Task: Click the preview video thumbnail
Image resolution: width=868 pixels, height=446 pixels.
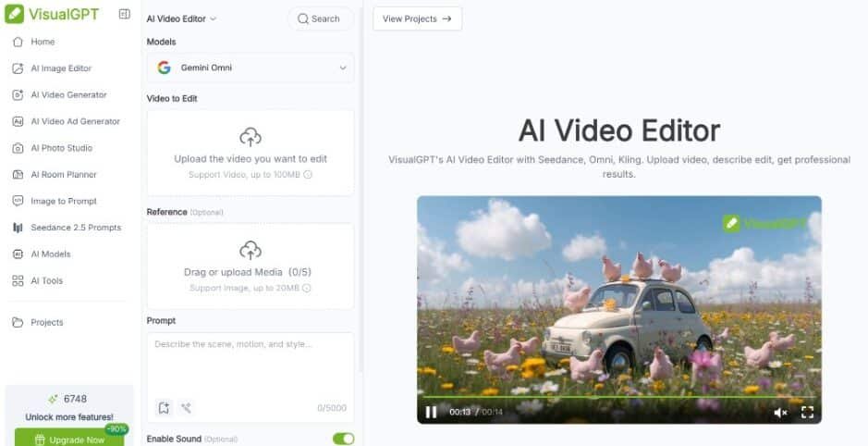Action: pos(619,310)
